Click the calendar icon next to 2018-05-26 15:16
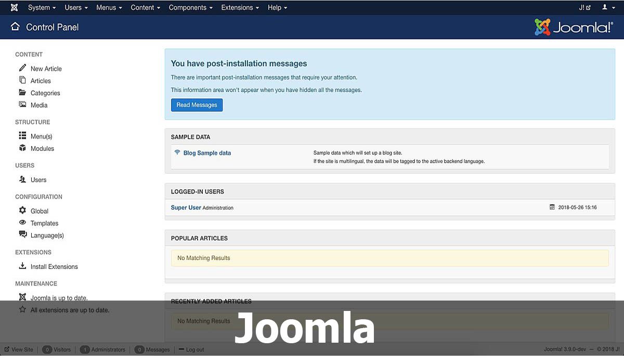The image size is (624, 364). pyautogui.click(x=552, y=207)
